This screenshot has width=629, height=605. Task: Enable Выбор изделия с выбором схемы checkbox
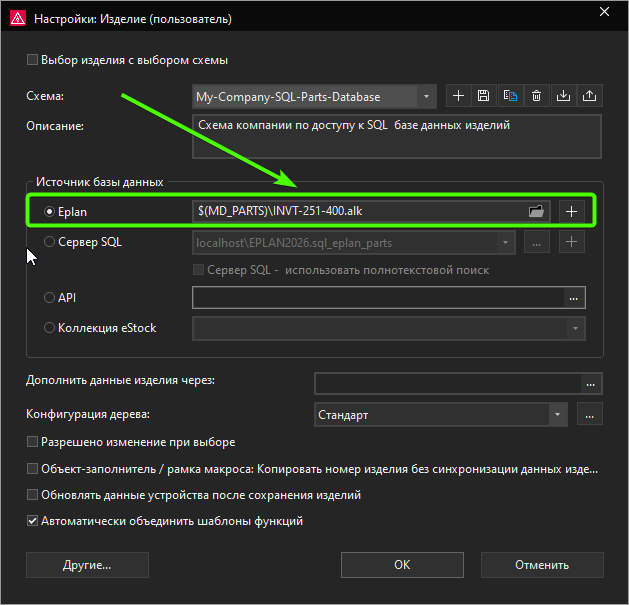pos(32,60)
